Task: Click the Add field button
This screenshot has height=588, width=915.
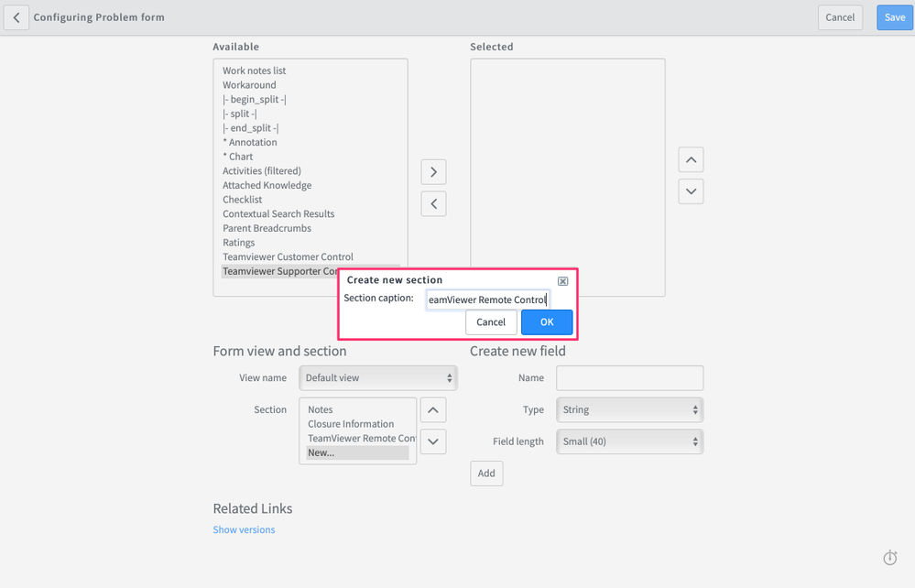Action: click(x=486, y=474)
